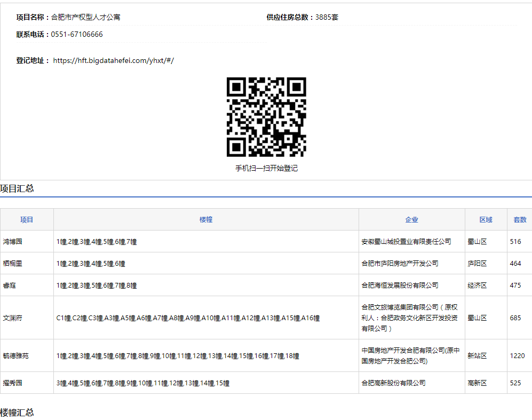
Task: Click the 套数 column header
Action: tap(519, 219)
